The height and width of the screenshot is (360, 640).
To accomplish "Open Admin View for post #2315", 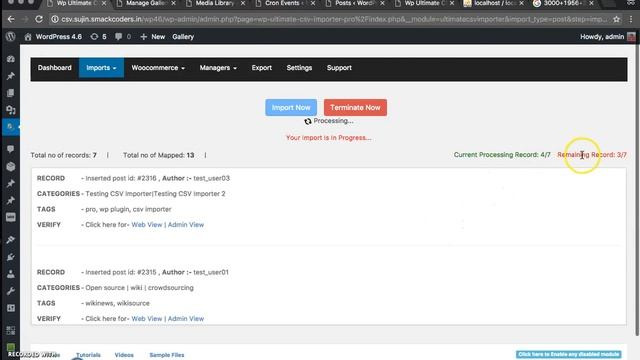I will (x=186, y=319).
